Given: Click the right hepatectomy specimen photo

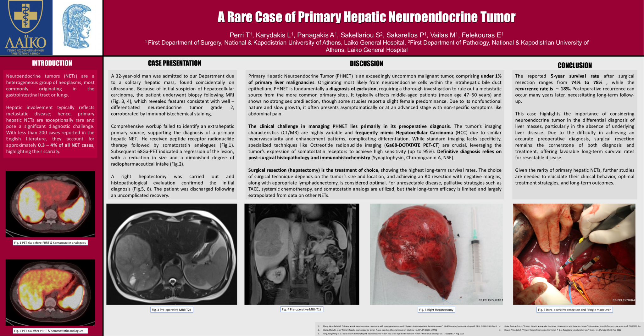Looking at the screenshot, I should (x=436, y=254).
